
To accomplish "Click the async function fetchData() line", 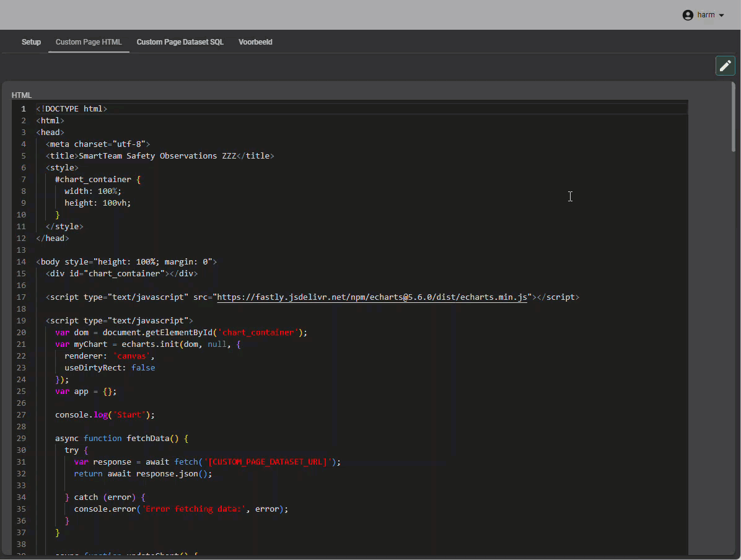I will tap(122, 439).
